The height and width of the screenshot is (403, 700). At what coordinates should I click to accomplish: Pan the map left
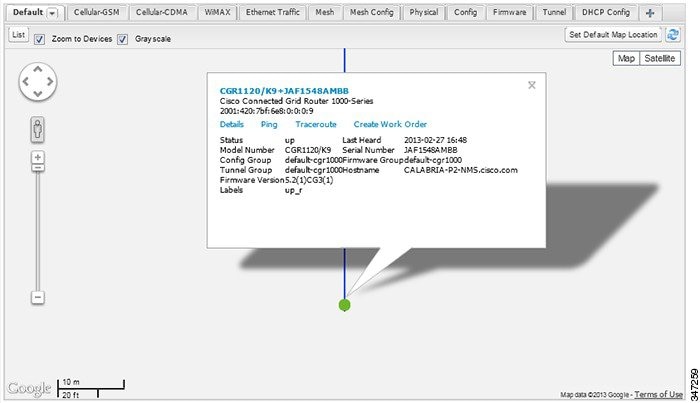25,81
